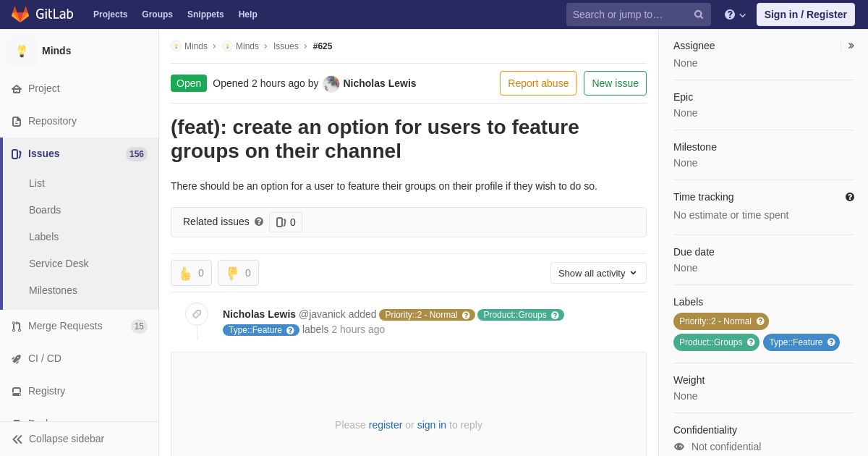Click register link to reply
This screenshot has height=456, width=868.
click(x=386, y=425)
